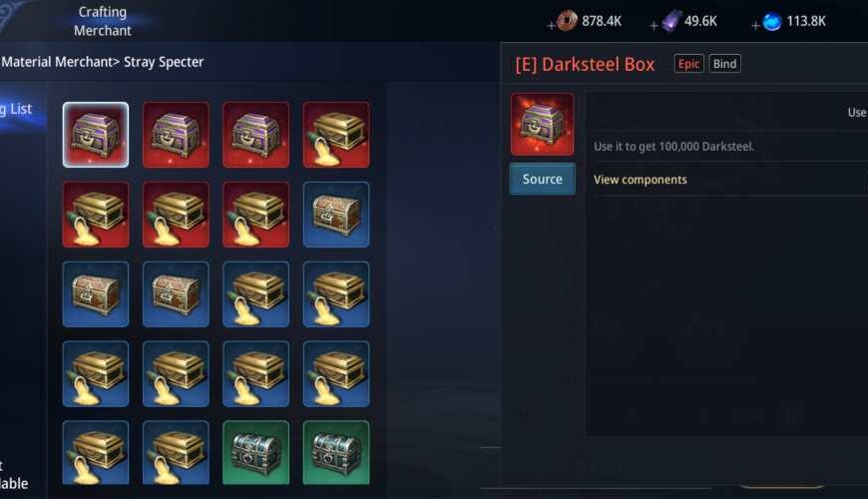Screen dimensions: 868x499
Task: Open the Crafting Merchant tab
Action: pos(103,21)
